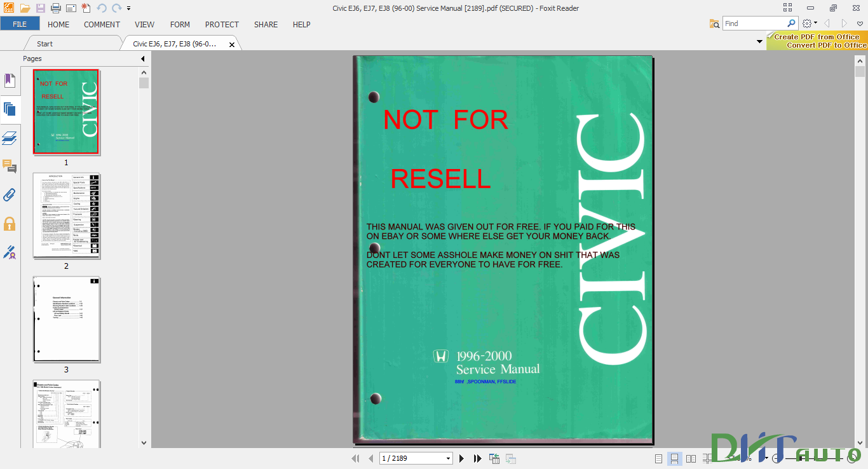The height and width of the screenshot is (469, 868).
Task: Click the Pages panel scrollbar up arrow
Action: click(x=144, y=73)
